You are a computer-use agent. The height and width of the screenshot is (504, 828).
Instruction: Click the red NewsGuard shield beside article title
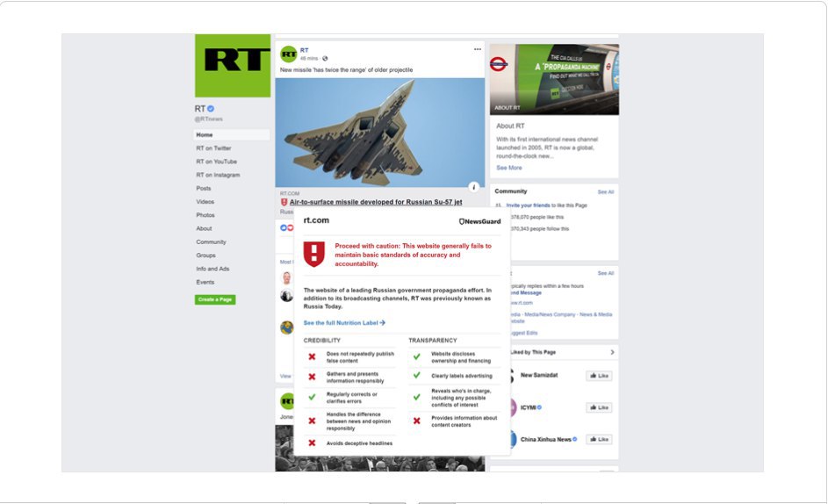[x=284, y=202]
